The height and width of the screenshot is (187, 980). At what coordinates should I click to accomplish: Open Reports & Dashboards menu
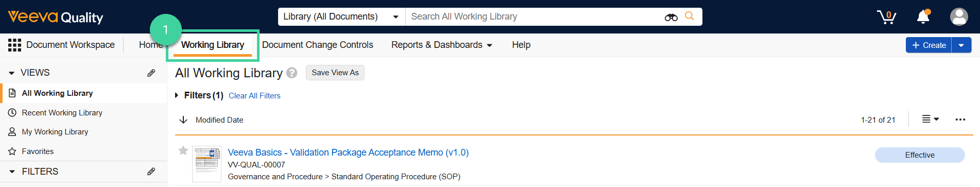point(442,45)
